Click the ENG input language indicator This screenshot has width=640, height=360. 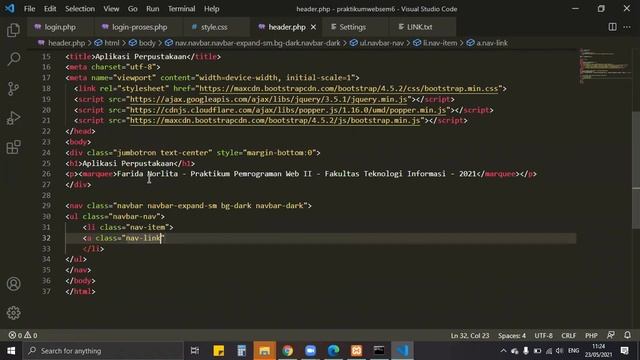tap(573, 351)
